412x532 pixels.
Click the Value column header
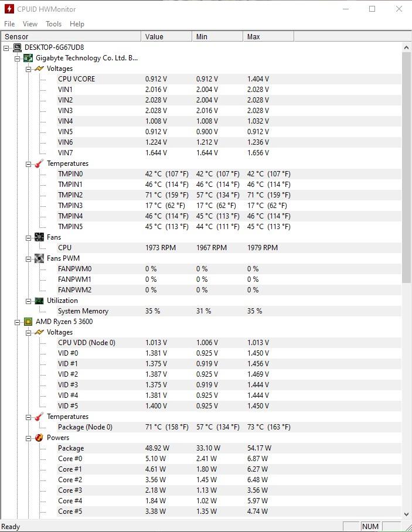(x=166, y=37)
